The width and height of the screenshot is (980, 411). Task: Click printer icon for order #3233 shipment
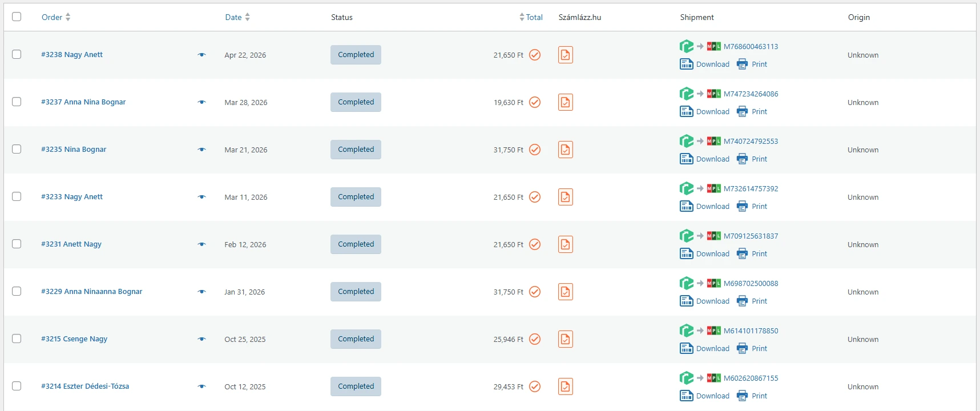click(742, 206)
